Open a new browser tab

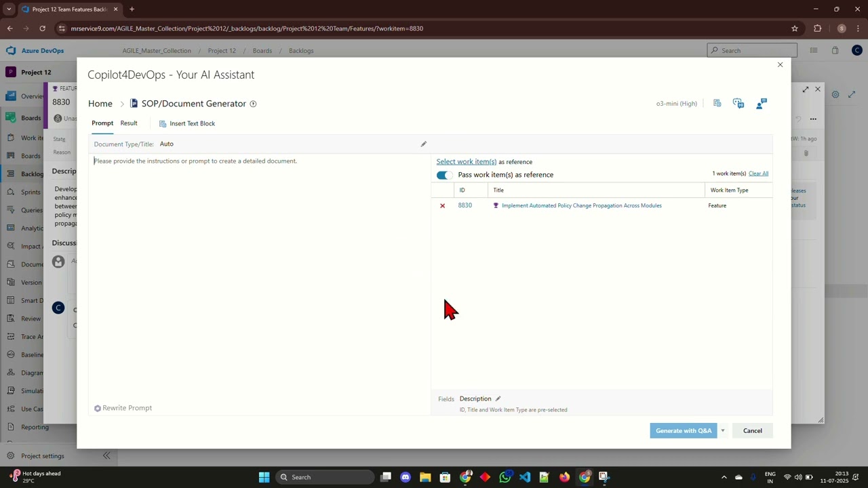click(x=132, y=9)
